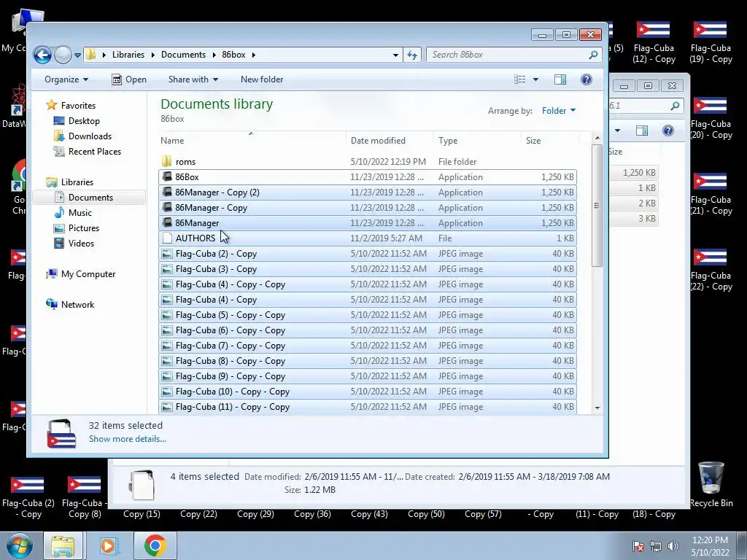This screenshot has width=747, height=560.
Task: Select Flag-Cuba (19) - Copy desktop icon
Action: coord(711,43)
